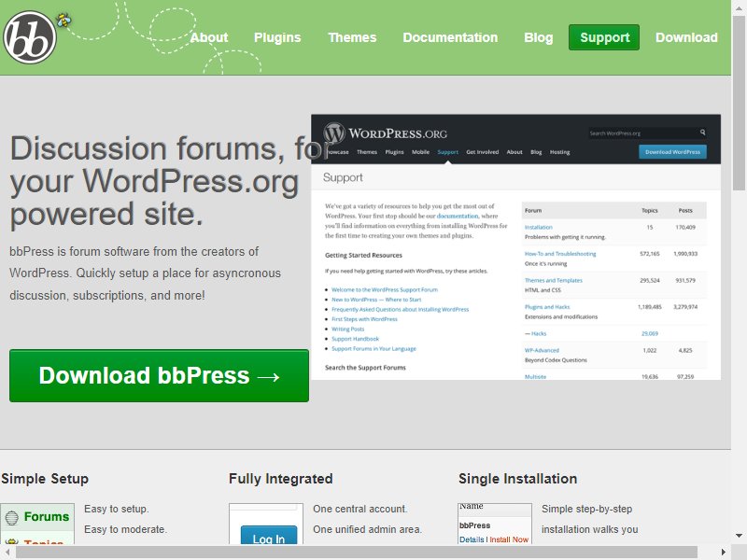Click the bbPress install thumbnail

click(495, 524)
